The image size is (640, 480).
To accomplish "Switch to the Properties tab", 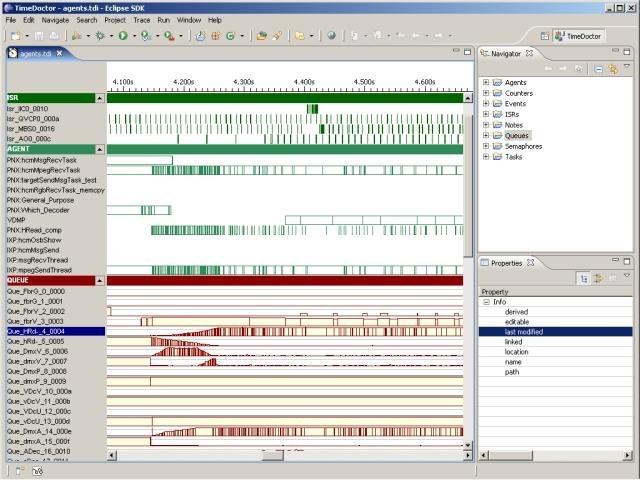I will point(505,263).
